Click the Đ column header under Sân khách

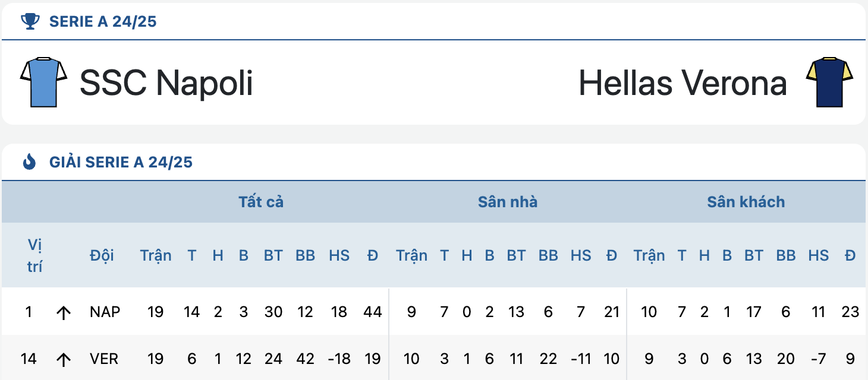click(x=851, y=255)
